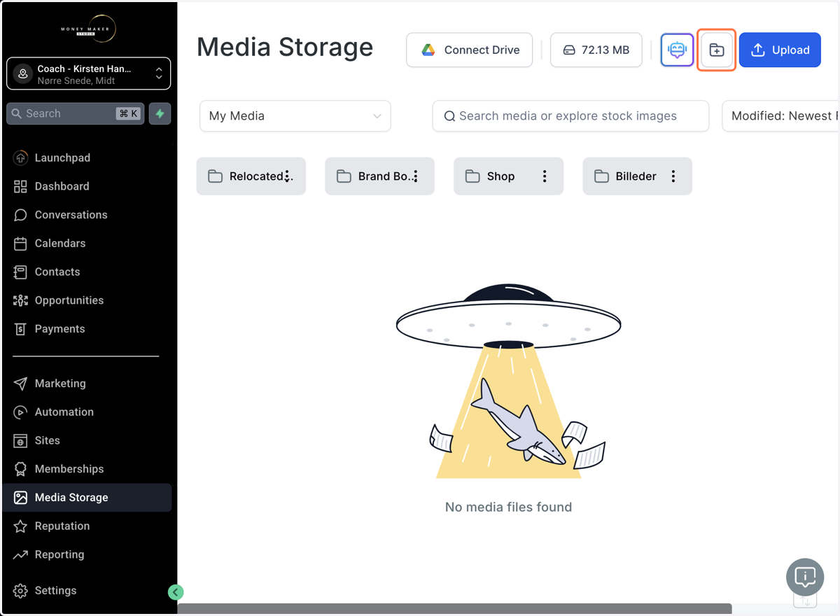Click the Settings label in the sidebar
840x616 pixels.
pyautogui.click(x=55, y=591)
